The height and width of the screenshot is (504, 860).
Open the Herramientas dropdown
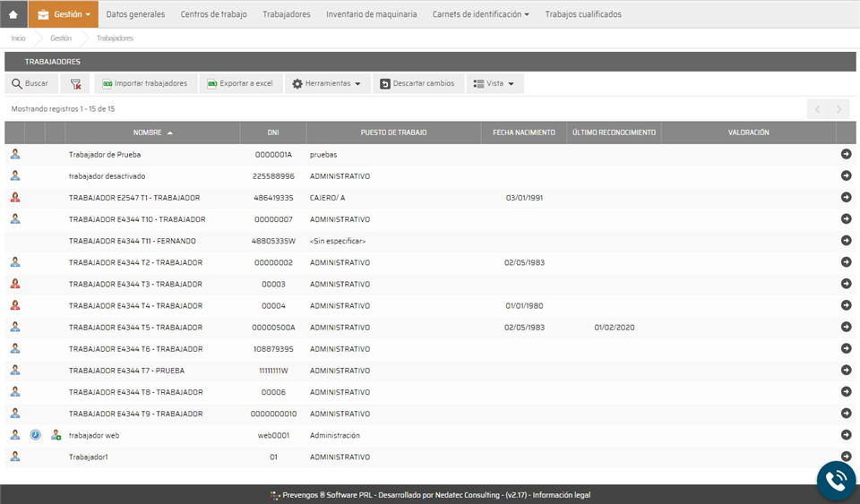pos(327,83)
